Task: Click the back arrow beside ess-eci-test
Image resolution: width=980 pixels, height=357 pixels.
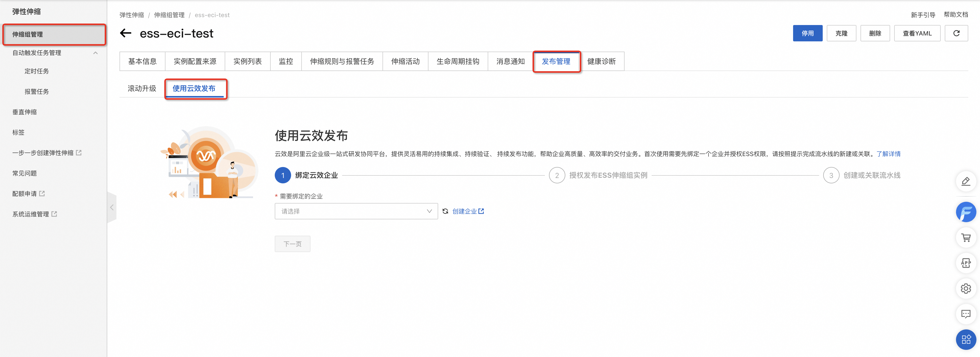Action: pyautogui.click(x=126, y=33)
